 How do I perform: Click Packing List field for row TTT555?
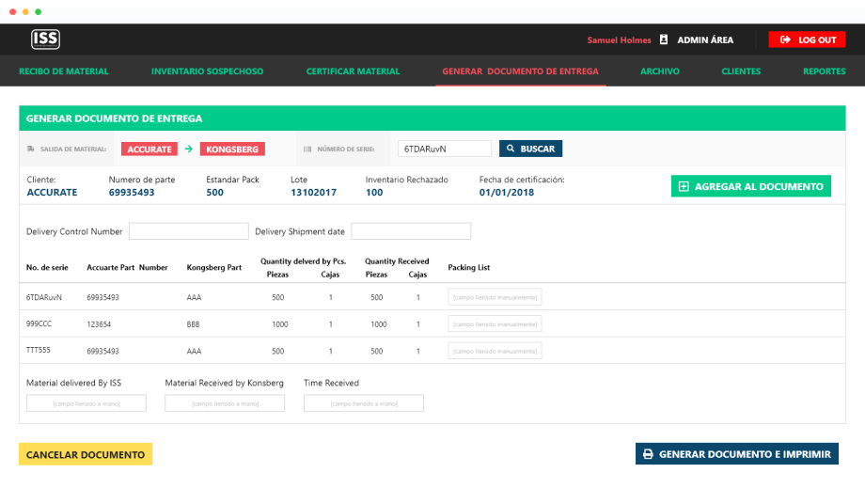pyautogui.click(x=495, y=351)
